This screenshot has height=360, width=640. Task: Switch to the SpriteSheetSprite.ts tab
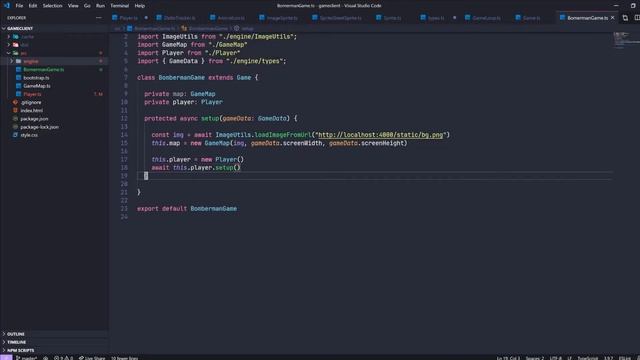(340, 18)
